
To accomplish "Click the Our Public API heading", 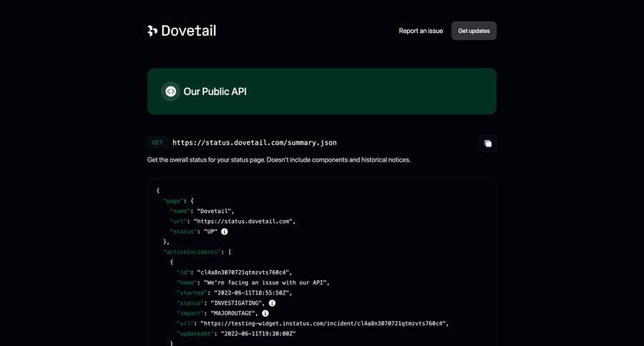I will click(x=215, y=92).
